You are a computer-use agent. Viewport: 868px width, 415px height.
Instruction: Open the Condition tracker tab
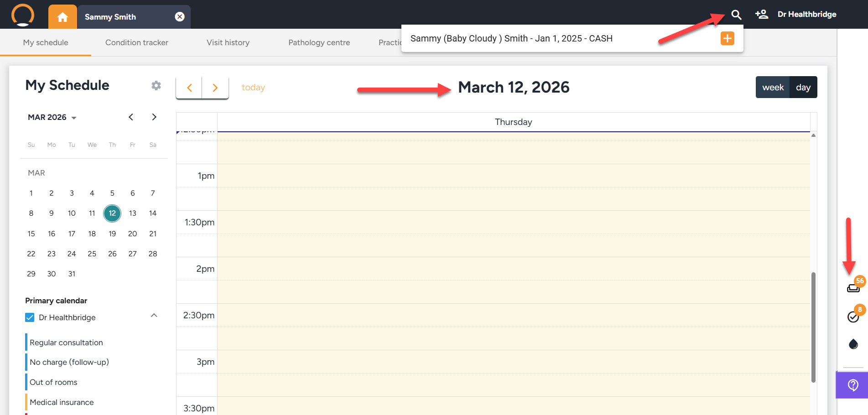click(136, 42)
